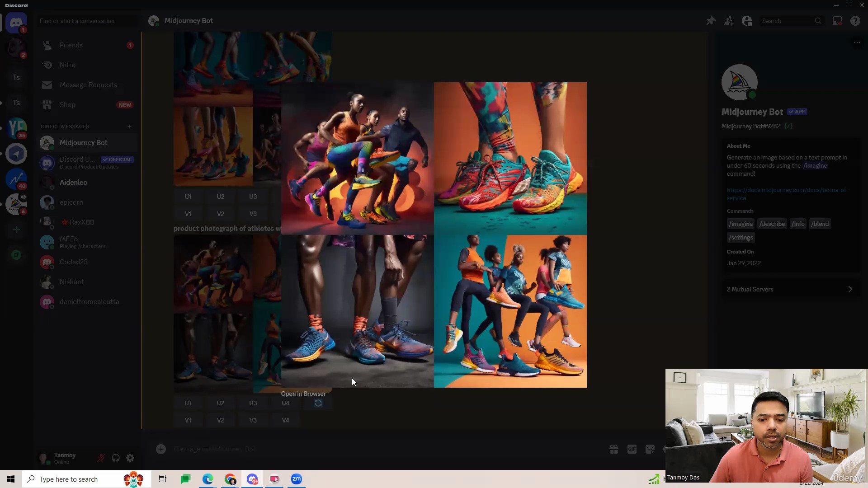Click the top-left athletes image quadrant
The height and width of the screenshot is (488, 868).
click(x=358, y=158)
